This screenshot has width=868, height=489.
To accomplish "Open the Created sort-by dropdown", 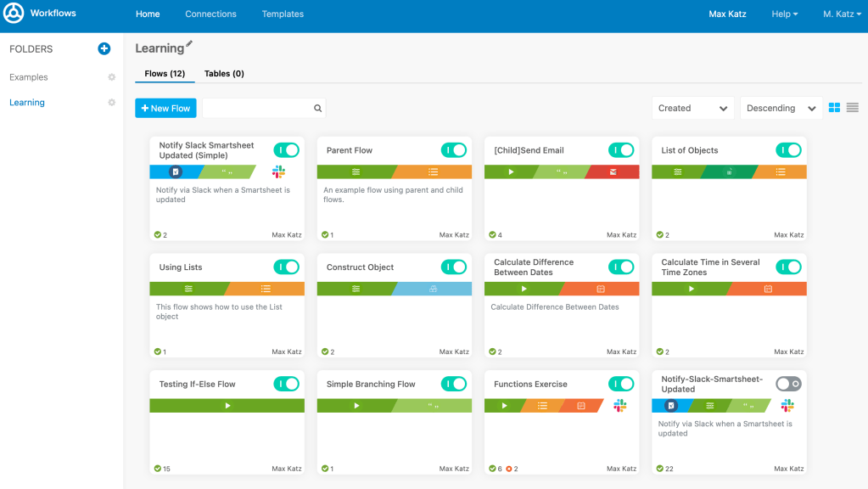I will [x=693, y=109].
